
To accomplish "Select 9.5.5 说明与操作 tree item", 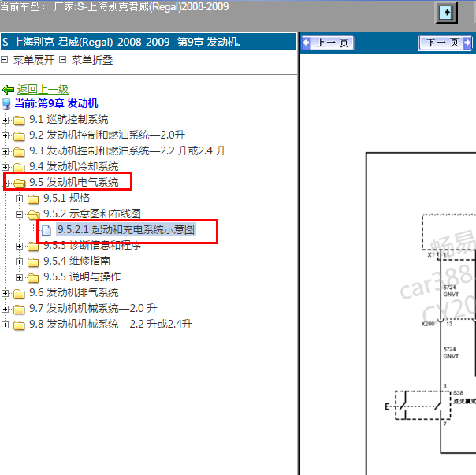I will [x=82, y=277].
